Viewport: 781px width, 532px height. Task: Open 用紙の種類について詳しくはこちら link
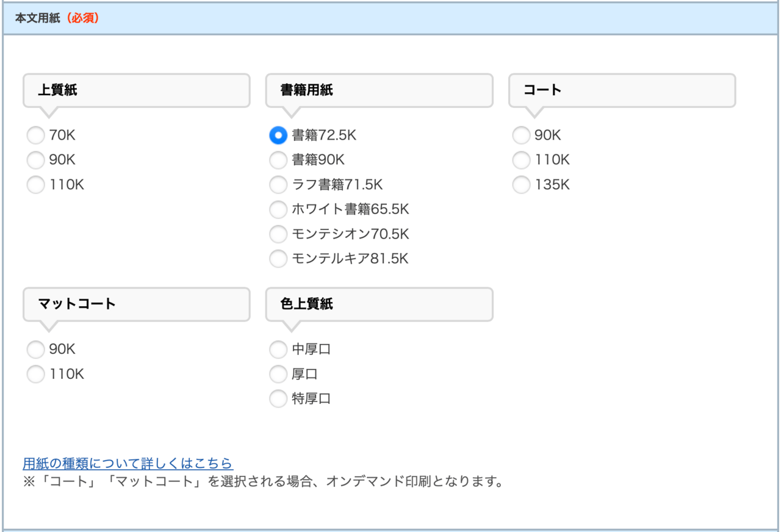pos(128,463)
